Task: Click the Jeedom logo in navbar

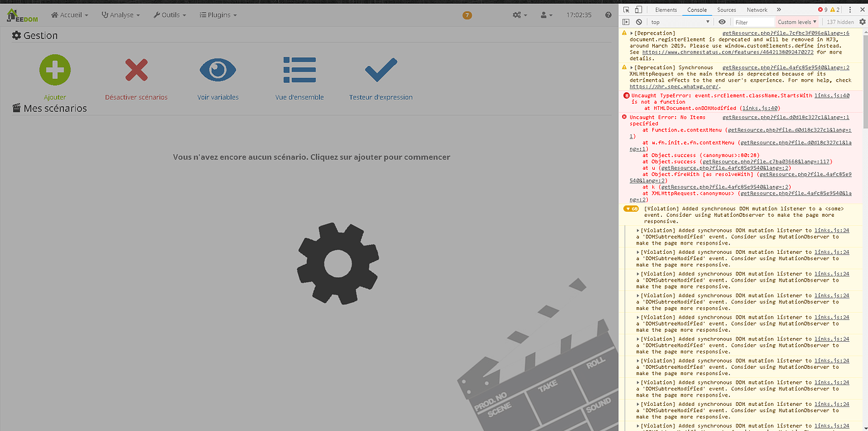Action: (x=23, y=14)
